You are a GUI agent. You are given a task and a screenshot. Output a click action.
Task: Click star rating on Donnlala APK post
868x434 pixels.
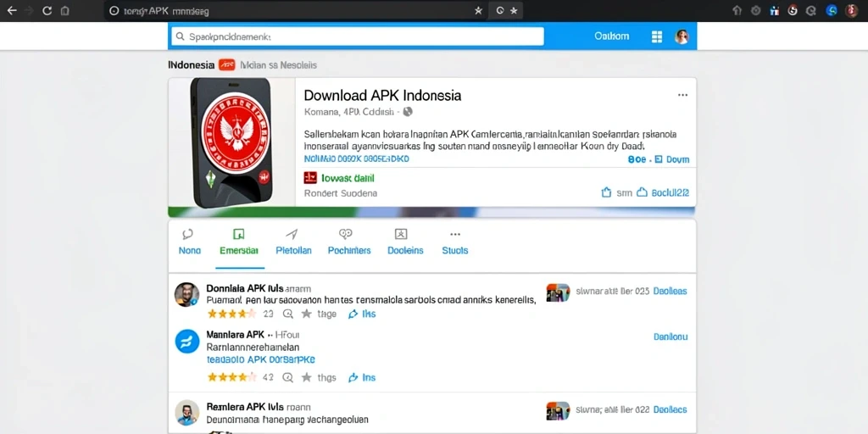pos(231,314)
